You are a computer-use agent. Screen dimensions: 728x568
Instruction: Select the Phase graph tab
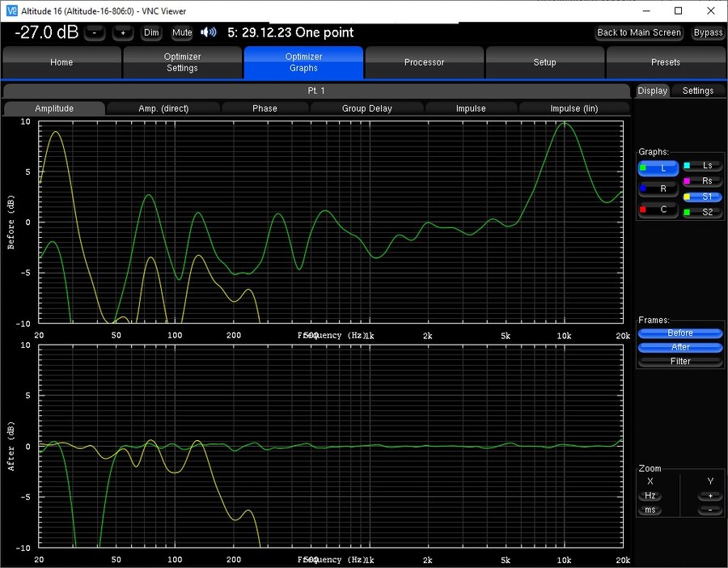(265, 108)
